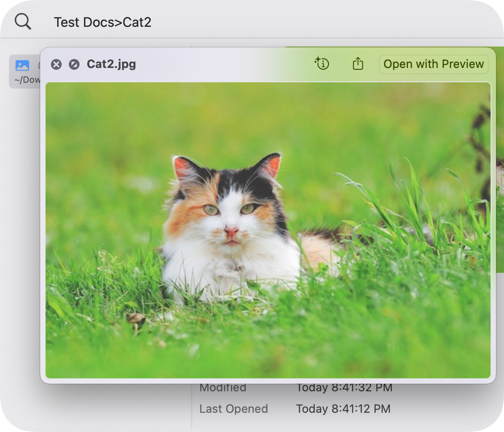Click the cat's left pink ear in the image
Viewport: 504px width, 432px height.
pos(182,167)
